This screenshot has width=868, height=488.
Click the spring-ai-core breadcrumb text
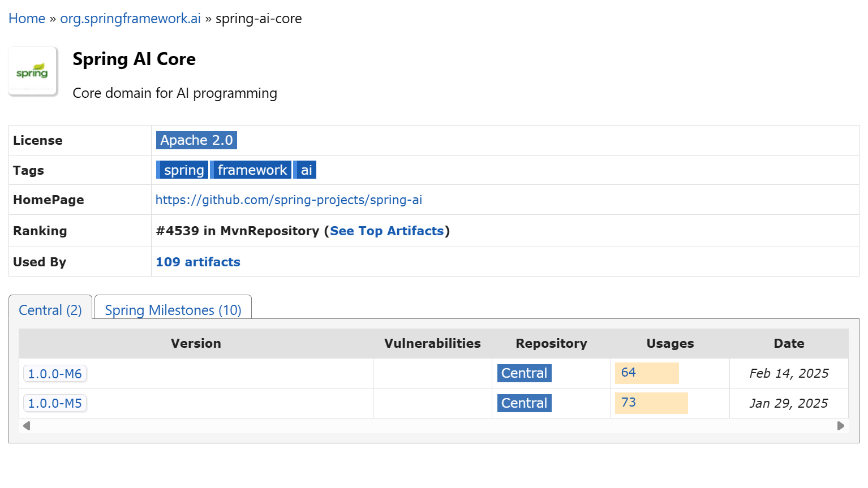[259, 19]
